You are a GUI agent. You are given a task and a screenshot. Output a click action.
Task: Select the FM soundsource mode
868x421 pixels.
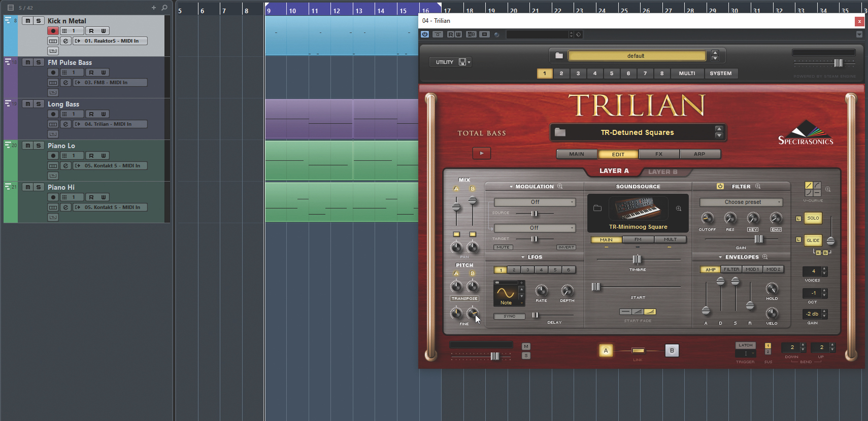[x=638, y=239]
